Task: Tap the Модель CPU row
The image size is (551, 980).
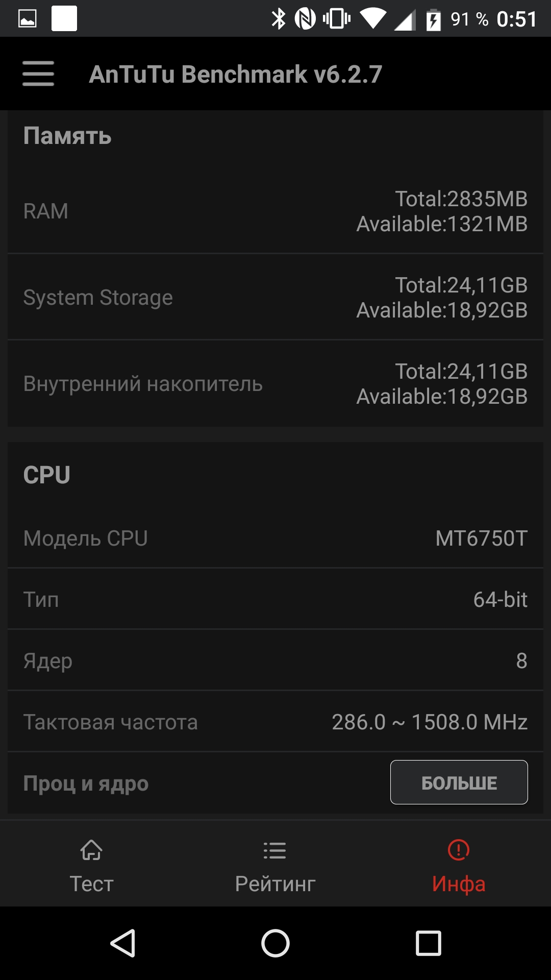Action: [275, 538]
